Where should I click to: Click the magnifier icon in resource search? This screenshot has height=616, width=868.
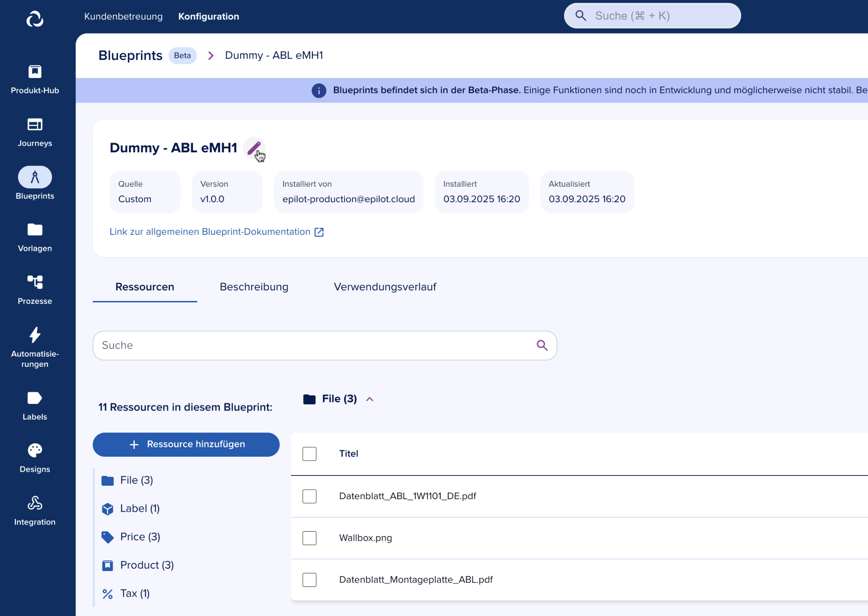pos(542,346)
